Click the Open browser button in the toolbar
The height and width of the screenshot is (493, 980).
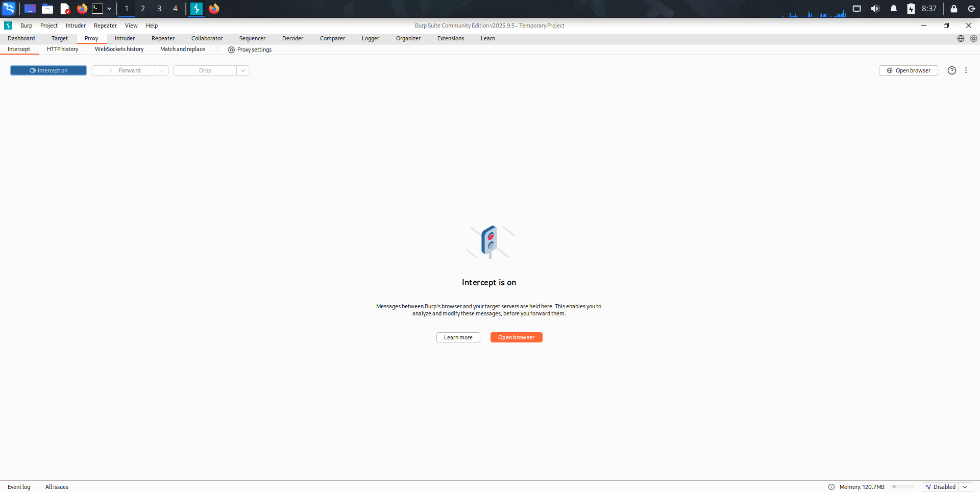coord(909,70)
